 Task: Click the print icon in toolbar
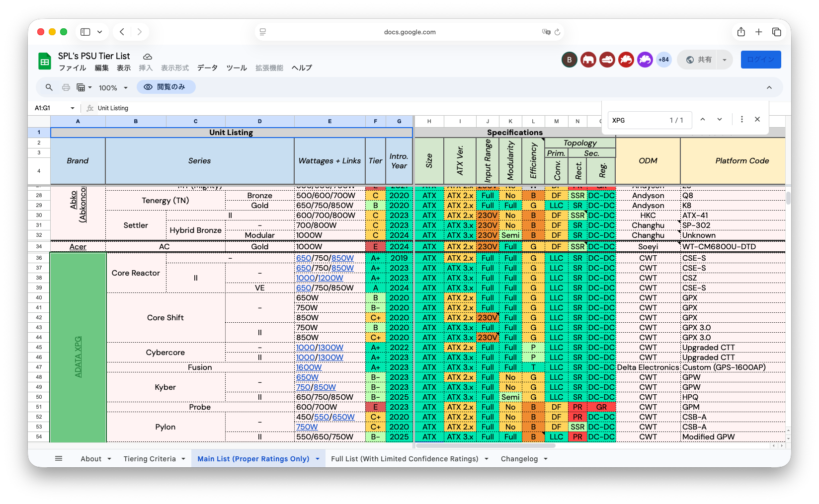(x=66, y=87)
